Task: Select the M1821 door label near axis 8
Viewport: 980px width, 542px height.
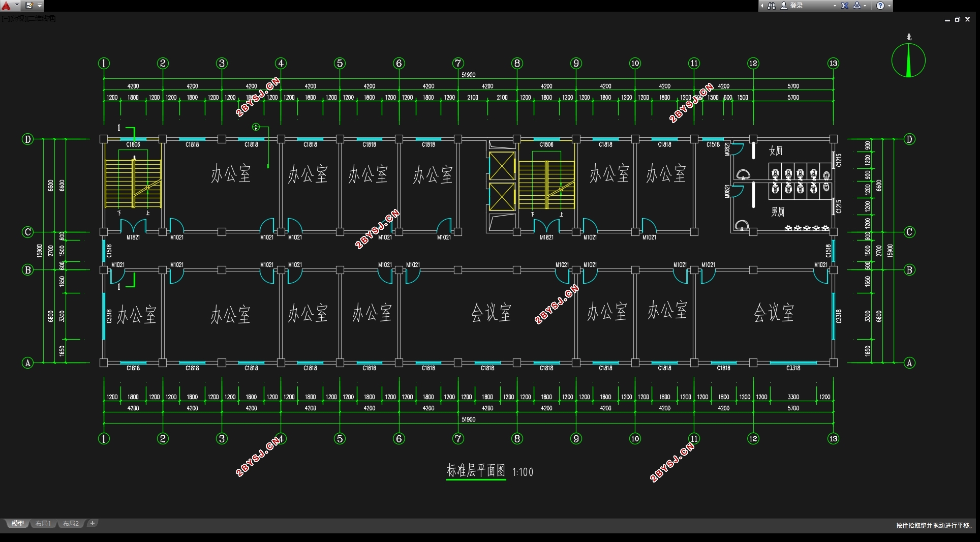Action: (546, 237)
